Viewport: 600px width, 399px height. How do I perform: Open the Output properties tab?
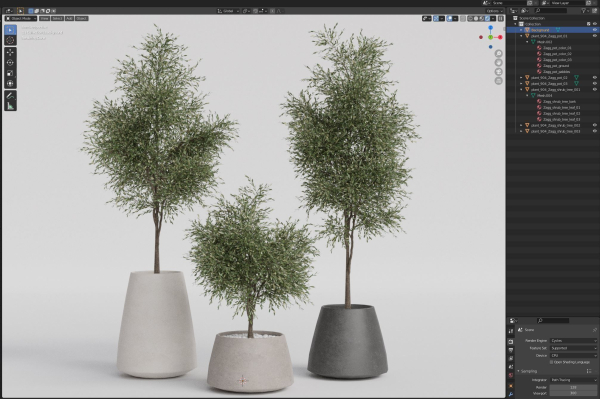click(x=511, y=350)
